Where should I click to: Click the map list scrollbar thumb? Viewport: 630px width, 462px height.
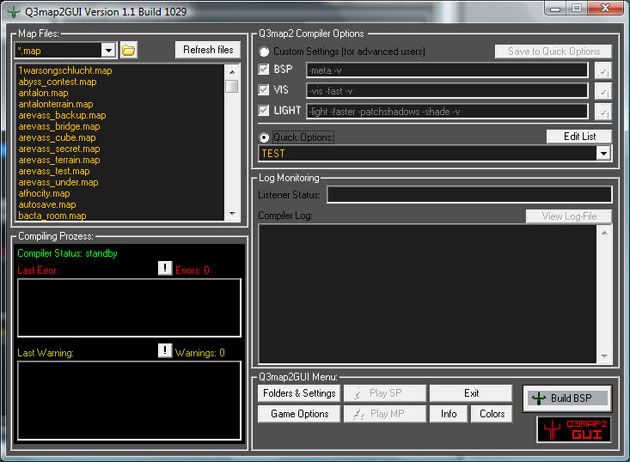(232, 86)
